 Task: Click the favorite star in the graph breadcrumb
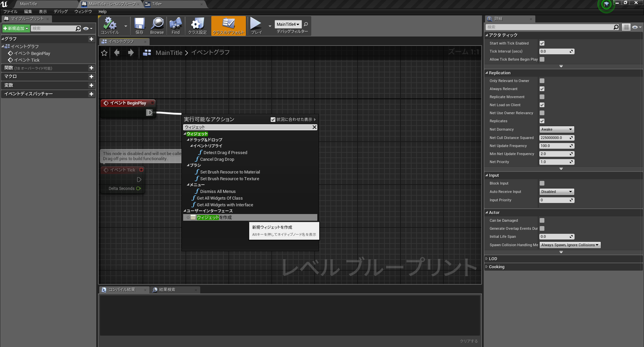104,53
